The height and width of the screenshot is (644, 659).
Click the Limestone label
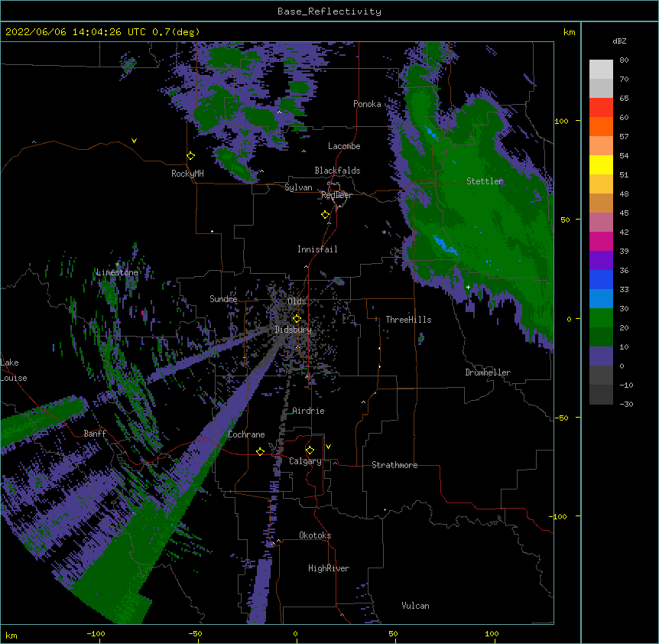[x=117, y=272]
